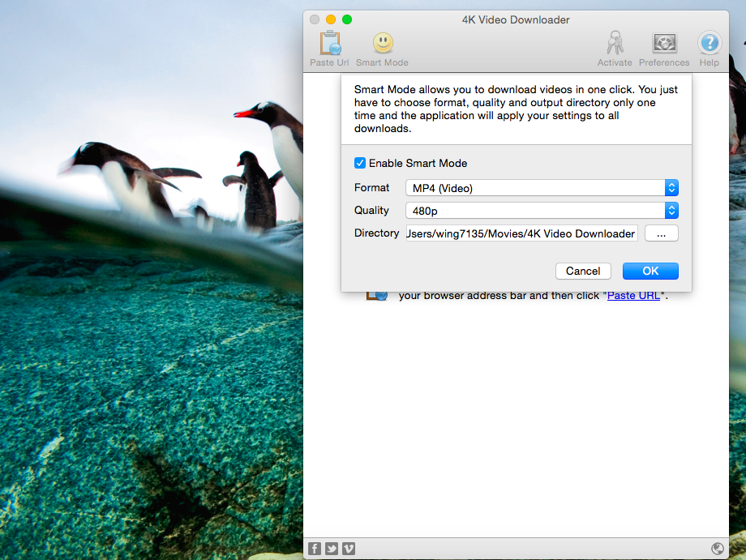Click the Vimeo icon at the bottom
The width and height of the screenshot is (746, 560).
tap(349, 548)
